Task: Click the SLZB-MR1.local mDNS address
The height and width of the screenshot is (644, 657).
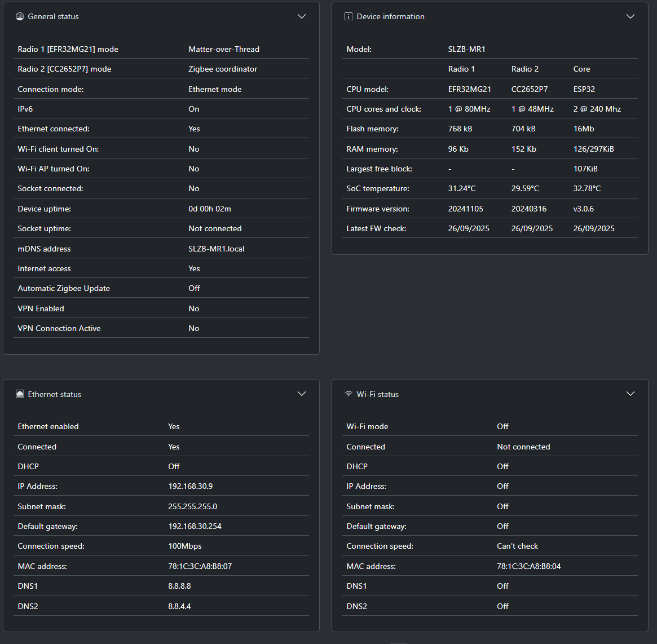Action: (217, 249)
